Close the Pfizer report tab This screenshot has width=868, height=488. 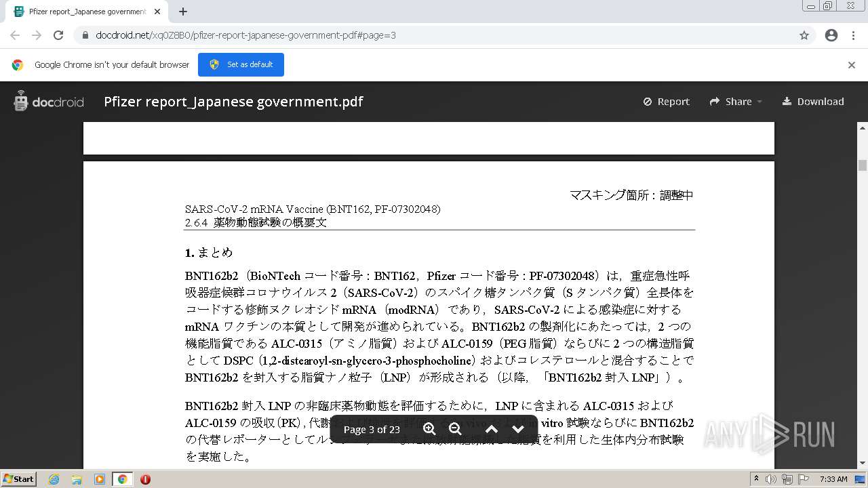click(157, 12)
